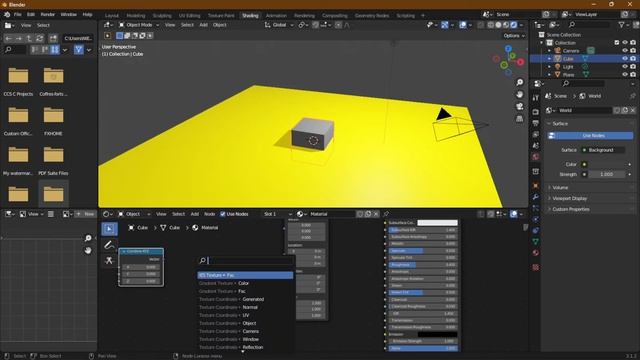Hide Light in viewport via eye icon
Screen dimensions: 640x360
tap(624, 67)
